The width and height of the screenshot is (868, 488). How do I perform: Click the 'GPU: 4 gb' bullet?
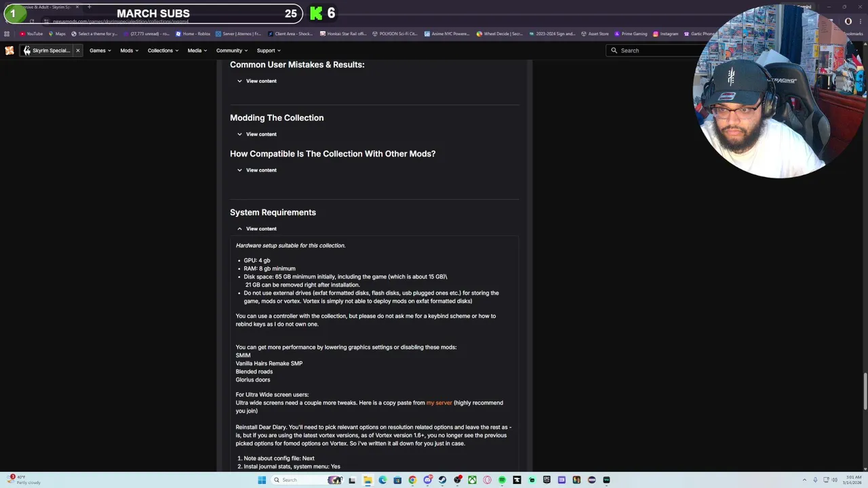coord(257,260)
